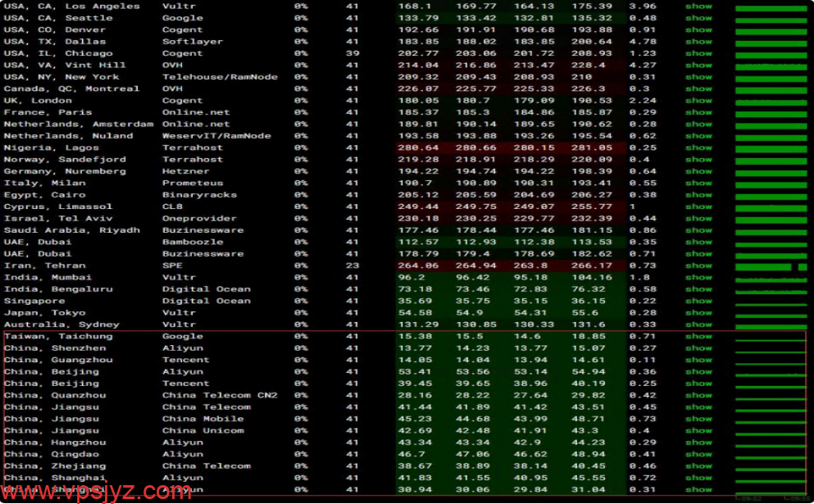The width and height of the screenshot is (814, 504).
Task: Select the 'Telehouse/RamNode' provider name
Action: coord(220,77)
